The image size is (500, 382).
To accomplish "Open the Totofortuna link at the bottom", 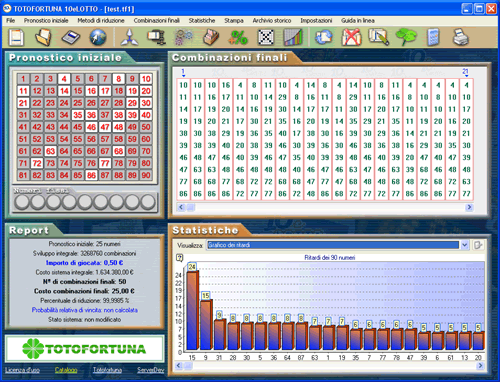I will pyautogui.click(x=107, y=370).
